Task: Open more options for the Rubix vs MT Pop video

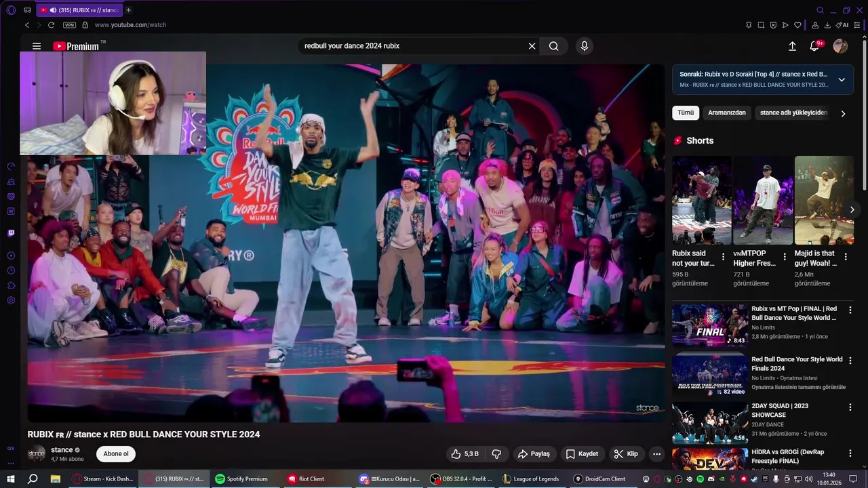Action: [850, 310]
